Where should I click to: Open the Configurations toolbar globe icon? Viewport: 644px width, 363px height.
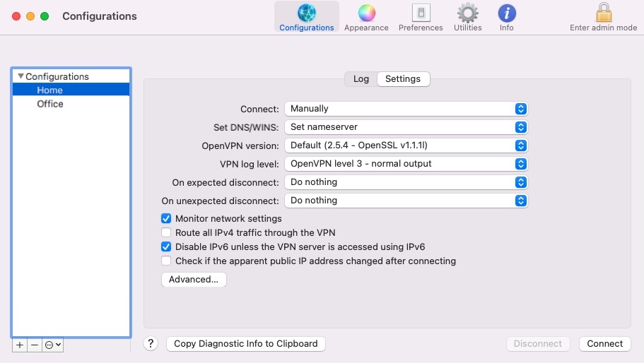point(306,14)
